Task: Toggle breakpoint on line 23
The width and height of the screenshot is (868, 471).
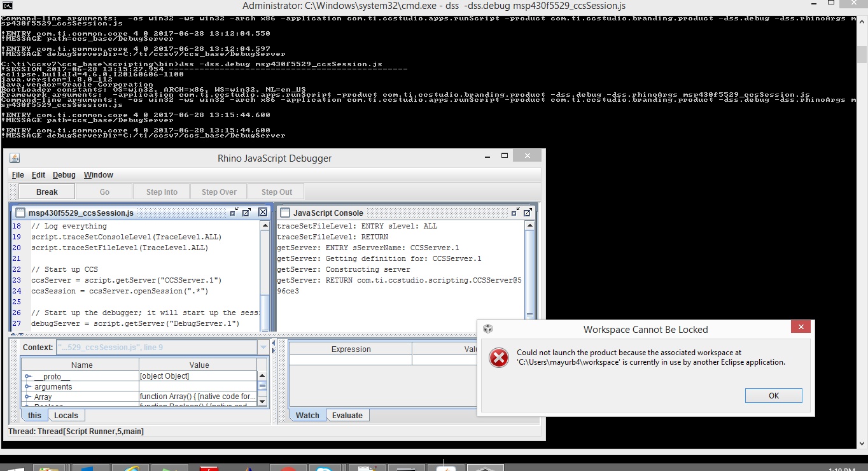Action: click(17, 280)
